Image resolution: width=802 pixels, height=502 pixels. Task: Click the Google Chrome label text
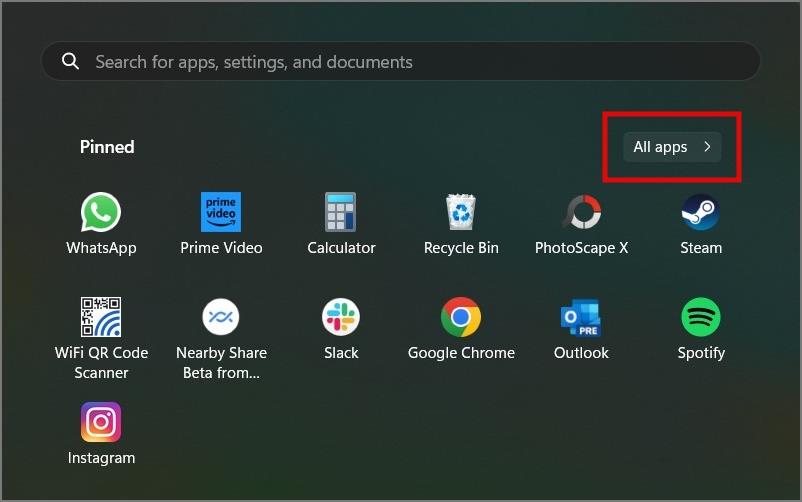point(461,353)
